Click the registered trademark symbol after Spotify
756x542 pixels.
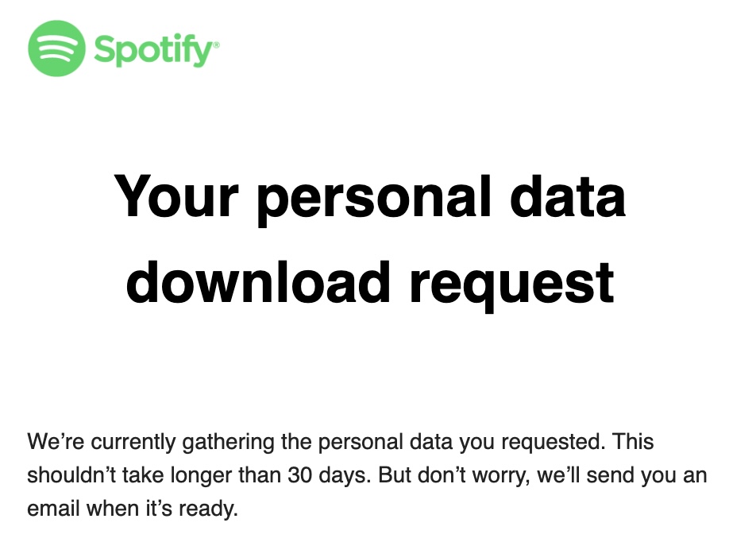click(x=217, y=45)
